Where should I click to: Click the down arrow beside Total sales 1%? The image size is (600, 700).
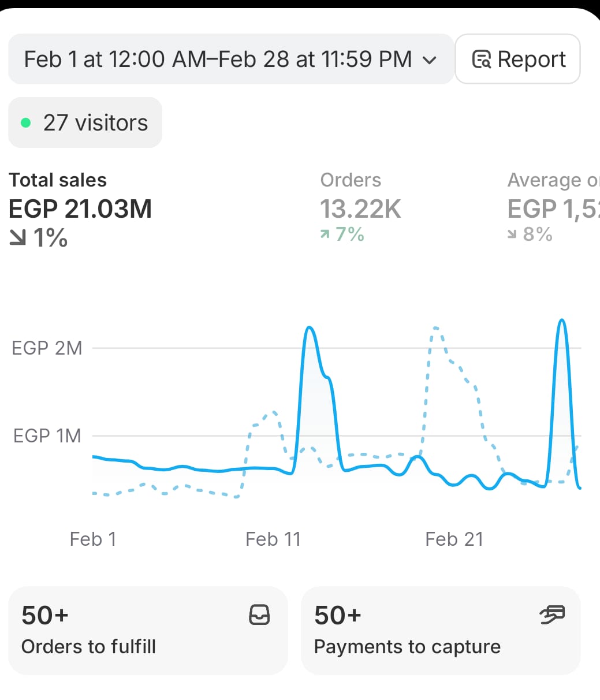18,238
